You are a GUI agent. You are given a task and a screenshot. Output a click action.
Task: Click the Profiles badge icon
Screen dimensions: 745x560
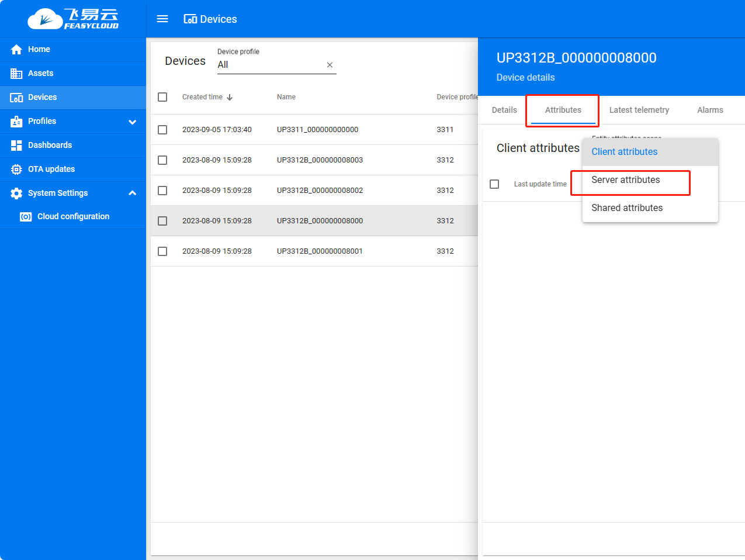click(16, 122)
